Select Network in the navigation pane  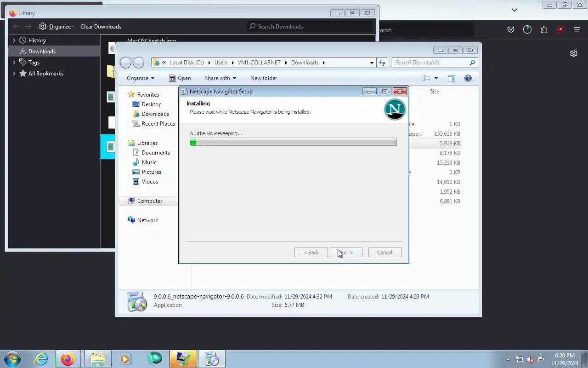click(x=147, y=220)
